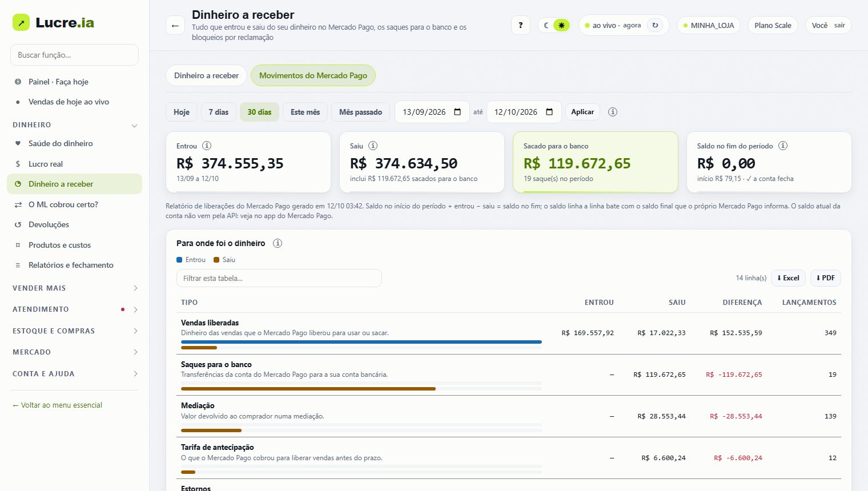Select Movimentos do Mercado Pago tab
Image resolution: width=868 pixels, height=491 pixels.
(313, 75)
